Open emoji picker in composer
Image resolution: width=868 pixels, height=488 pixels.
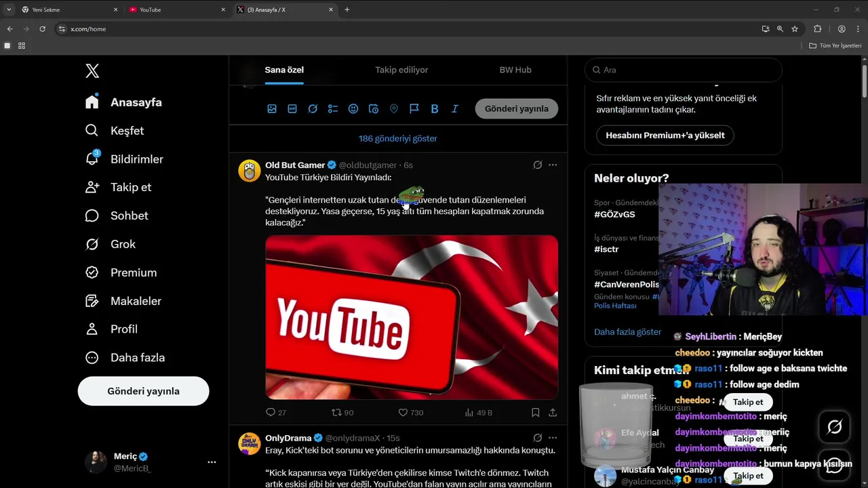pos(353,108)
